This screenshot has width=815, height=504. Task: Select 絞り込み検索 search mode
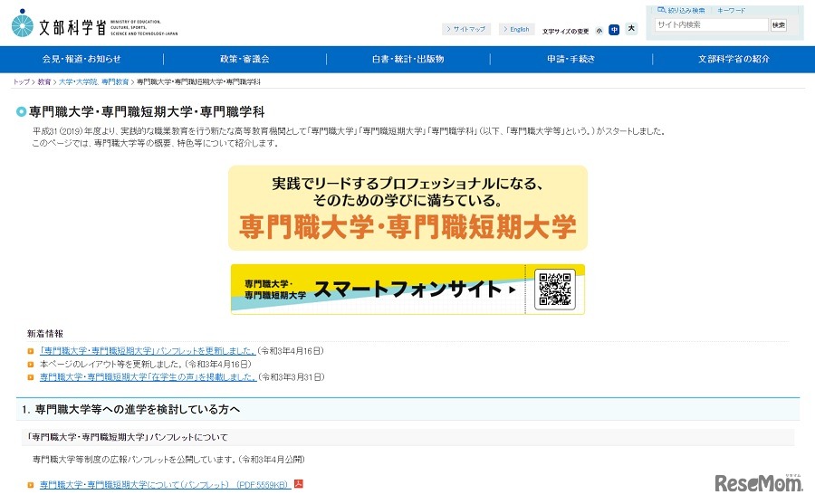pyautogui.click(x=686, y=10)
